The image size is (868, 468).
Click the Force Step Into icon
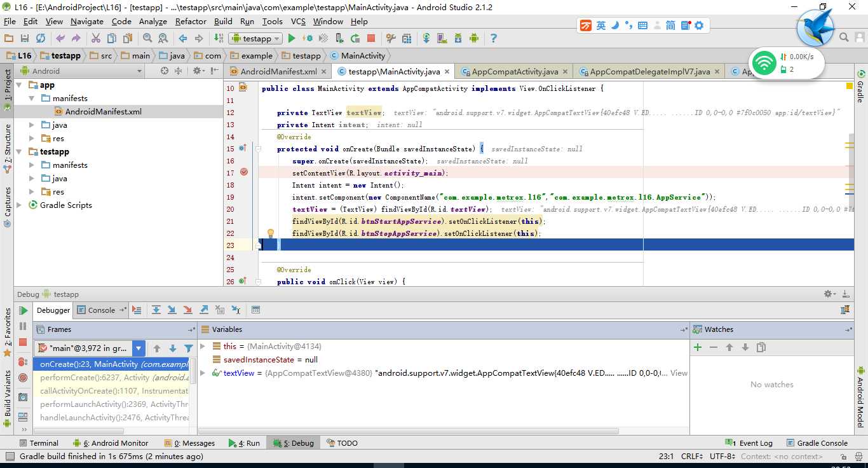pyautogui.click(x=187, y=310)
